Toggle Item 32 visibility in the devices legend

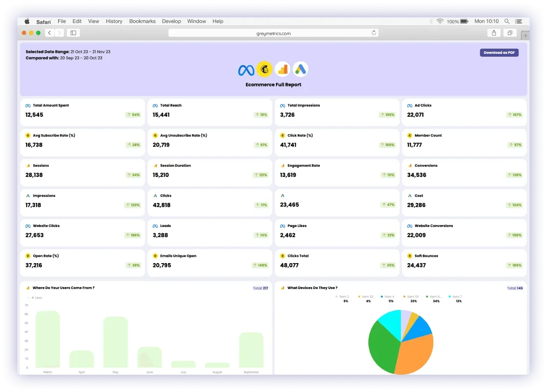pos(367,297)
